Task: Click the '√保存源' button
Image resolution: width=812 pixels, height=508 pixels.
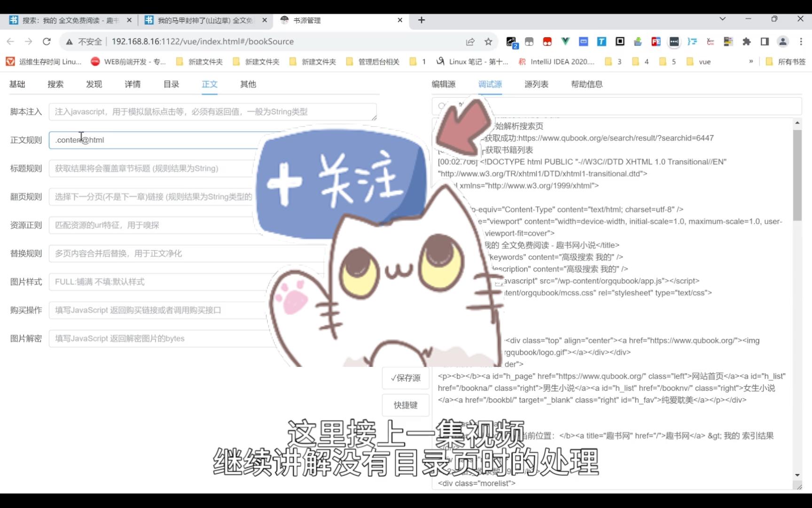Action: [x=406, y=378]
